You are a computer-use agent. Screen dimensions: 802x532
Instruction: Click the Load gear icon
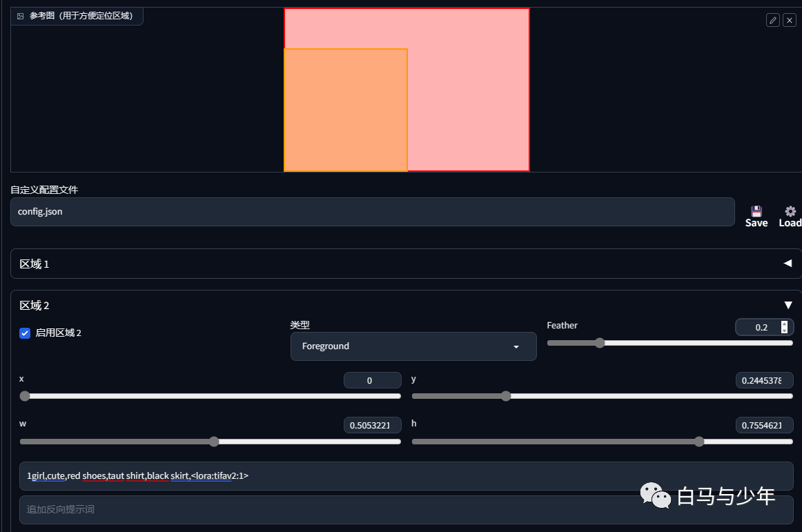pos(790,211)
